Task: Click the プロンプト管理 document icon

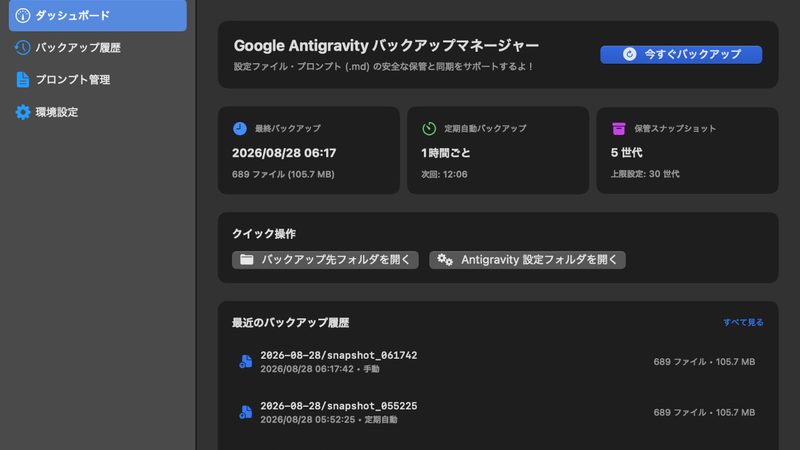Action: pos(22,80)
